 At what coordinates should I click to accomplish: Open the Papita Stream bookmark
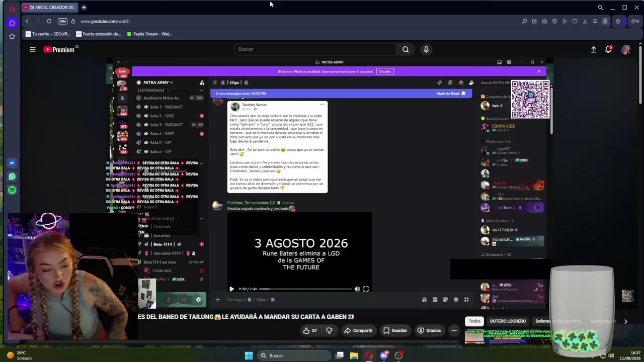coord(149,34)
